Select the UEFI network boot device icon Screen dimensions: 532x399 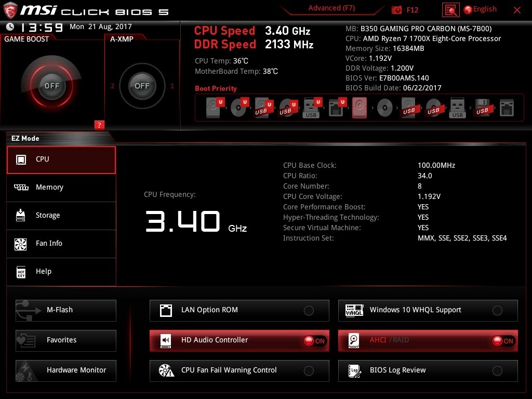click(337, 108)
